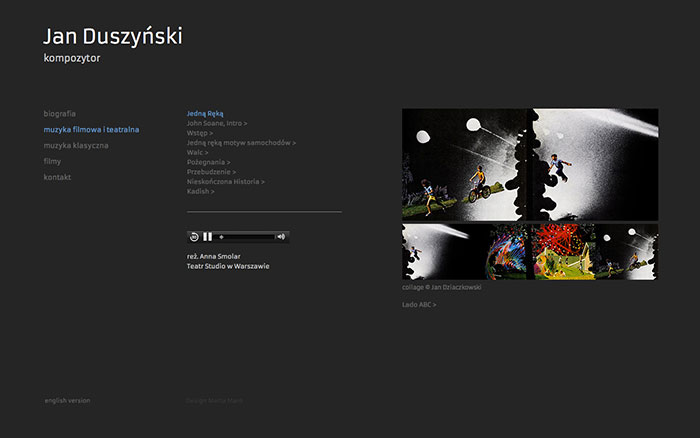Click the rewind 30 seconds icon

click(194, 237)
